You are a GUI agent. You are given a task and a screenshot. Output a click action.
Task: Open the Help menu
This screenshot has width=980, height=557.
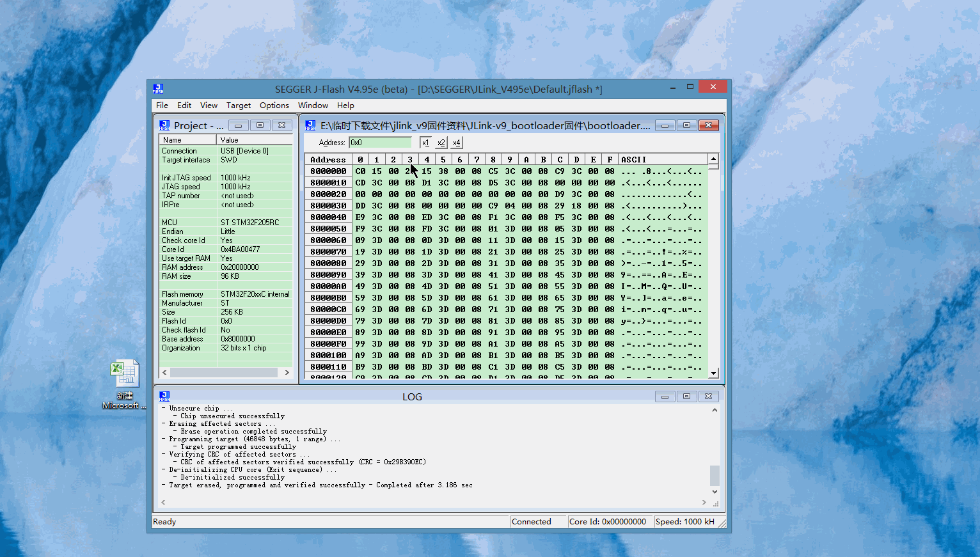click(345, 106)
